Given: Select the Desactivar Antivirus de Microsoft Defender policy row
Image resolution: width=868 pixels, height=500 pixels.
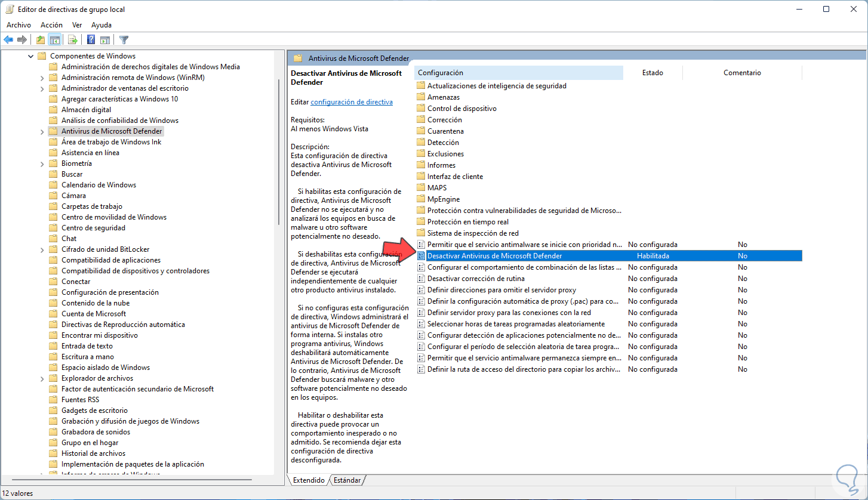Looking at the screenshot, I should coord(608,256).
